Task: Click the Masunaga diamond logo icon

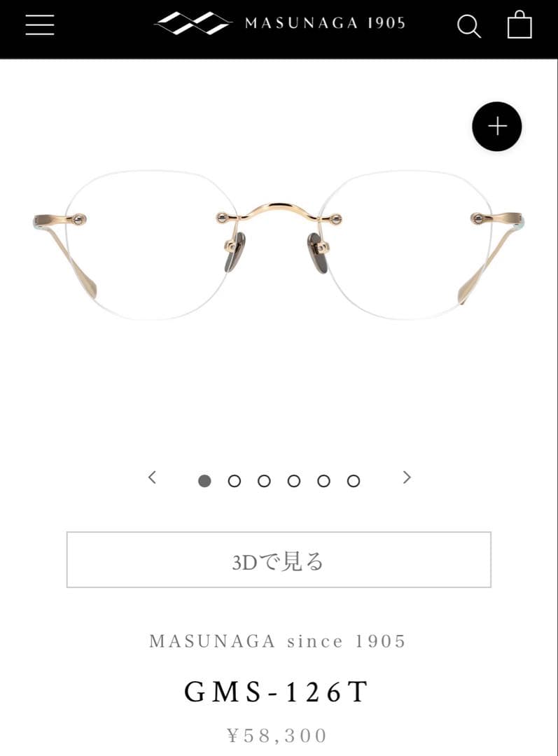Action: click(x=193, y=24)
